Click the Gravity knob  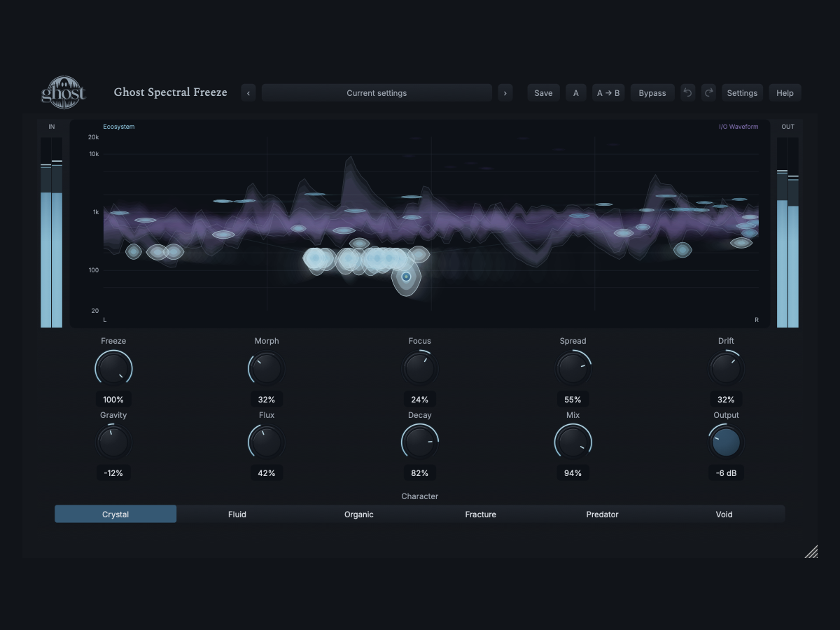113,442
